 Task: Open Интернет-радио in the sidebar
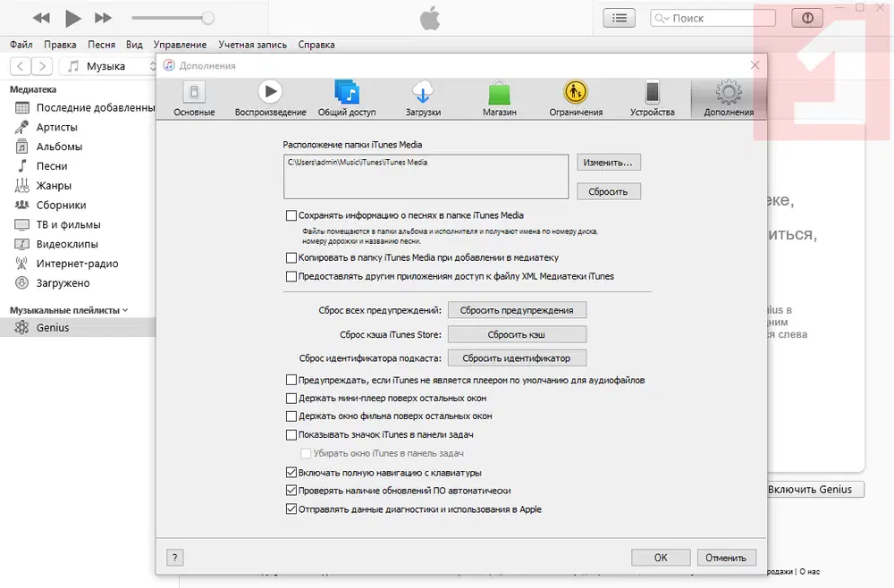pos(78,264)
